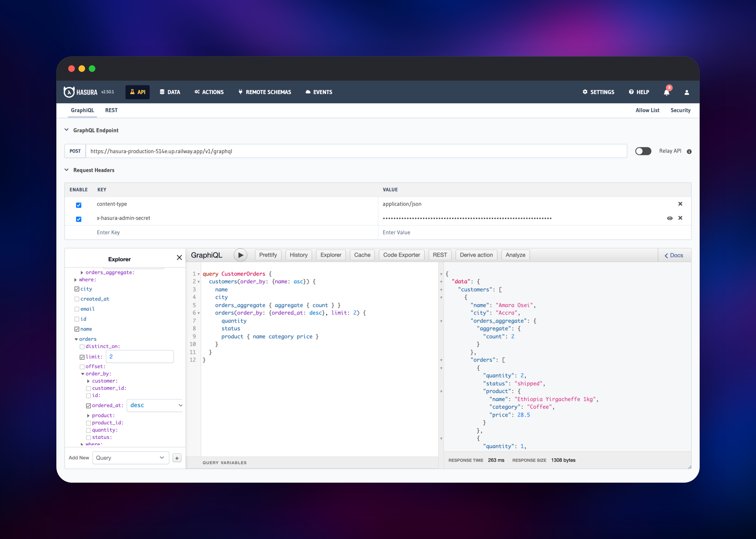Check the email field in Explorer

[x=77, y=309]
